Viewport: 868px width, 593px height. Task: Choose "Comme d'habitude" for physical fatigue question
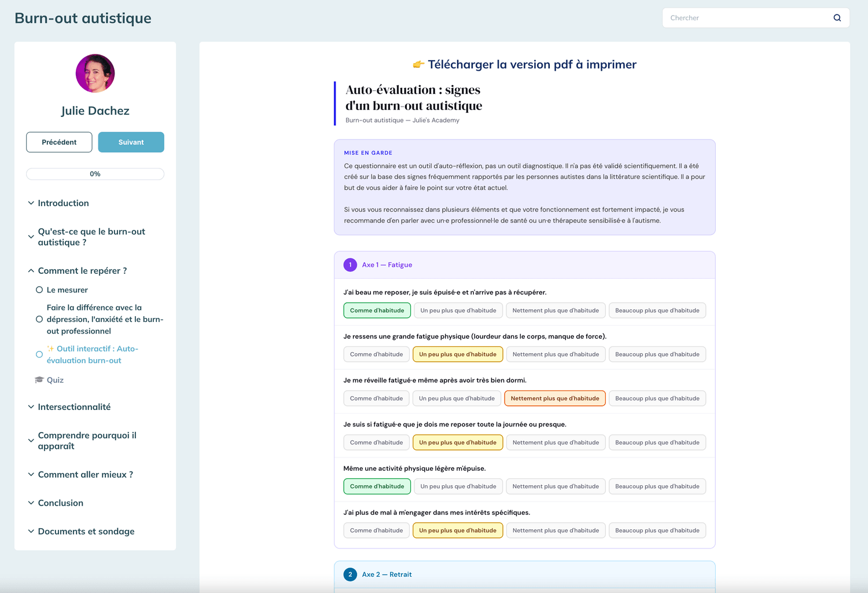pos(376,354)
